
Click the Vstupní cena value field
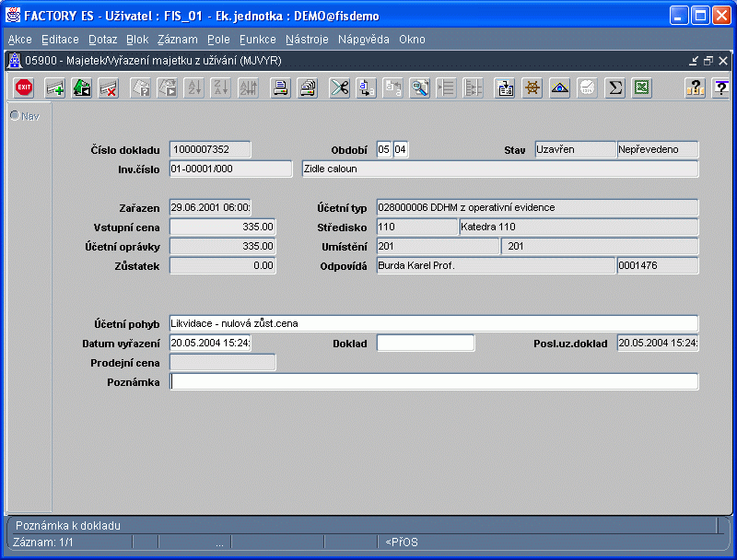coord(222,227)
